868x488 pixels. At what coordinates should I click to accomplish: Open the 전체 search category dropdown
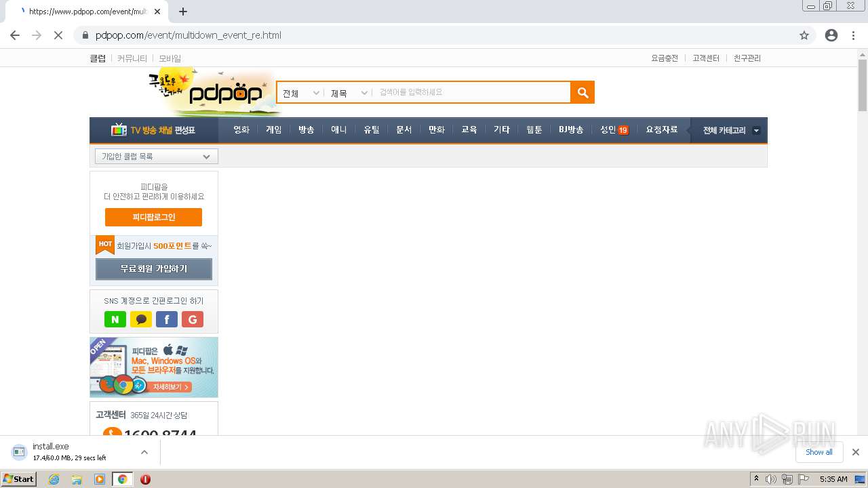tap(300, 93)
